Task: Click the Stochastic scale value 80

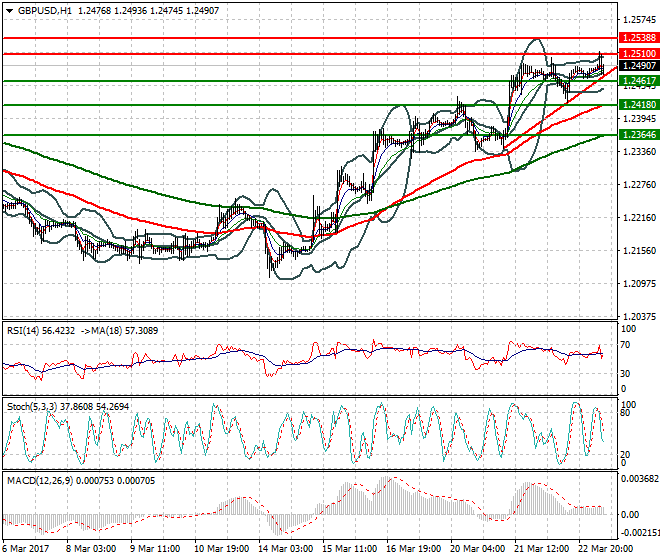Action: point(626,413)
